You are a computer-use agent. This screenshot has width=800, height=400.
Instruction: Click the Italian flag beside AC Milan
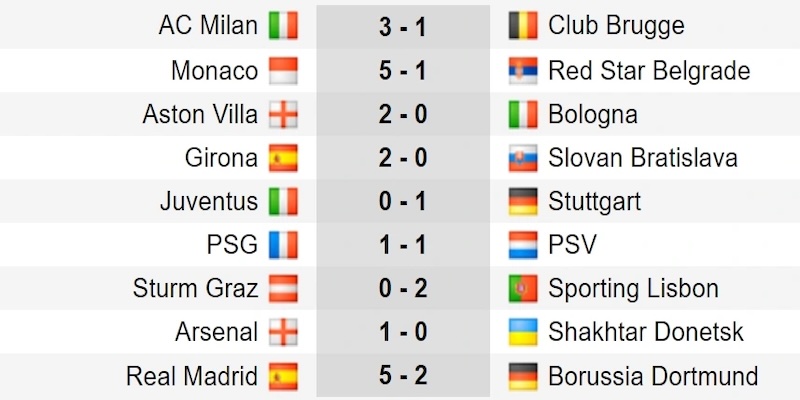click(283, 26)
